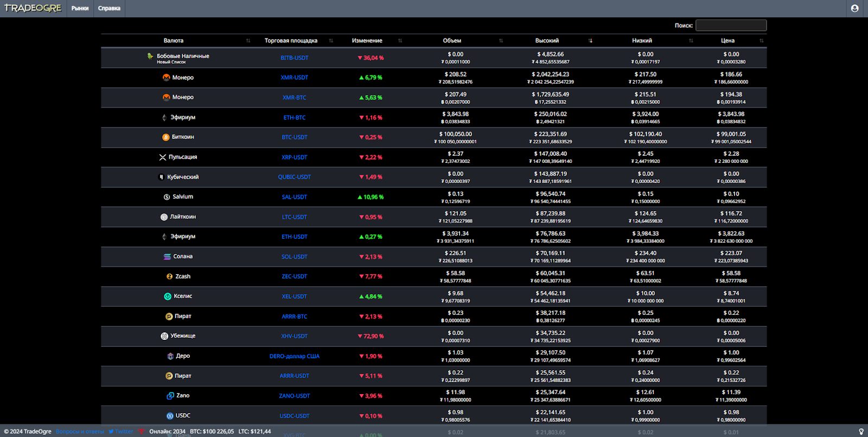868x437 pixels.
Task: Open the USDC-USDT market link
Action: click(295, 416)
